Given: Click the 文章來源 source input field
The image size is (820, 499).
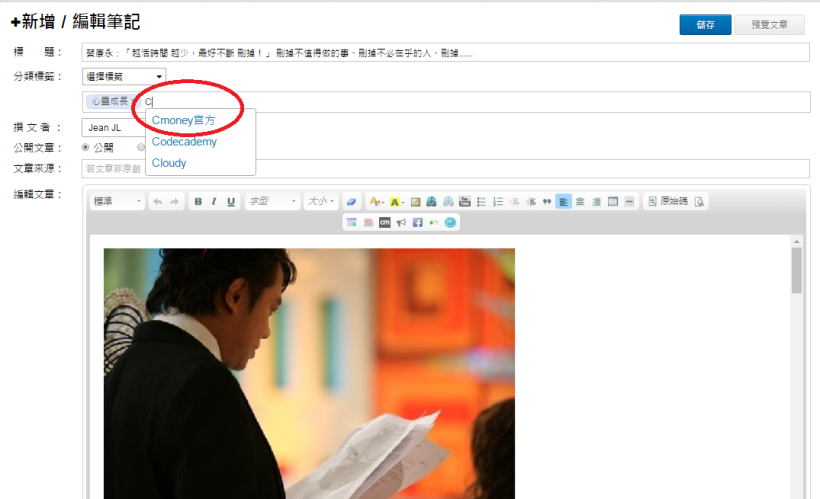Looking at the screenshot, I should 445,168.
